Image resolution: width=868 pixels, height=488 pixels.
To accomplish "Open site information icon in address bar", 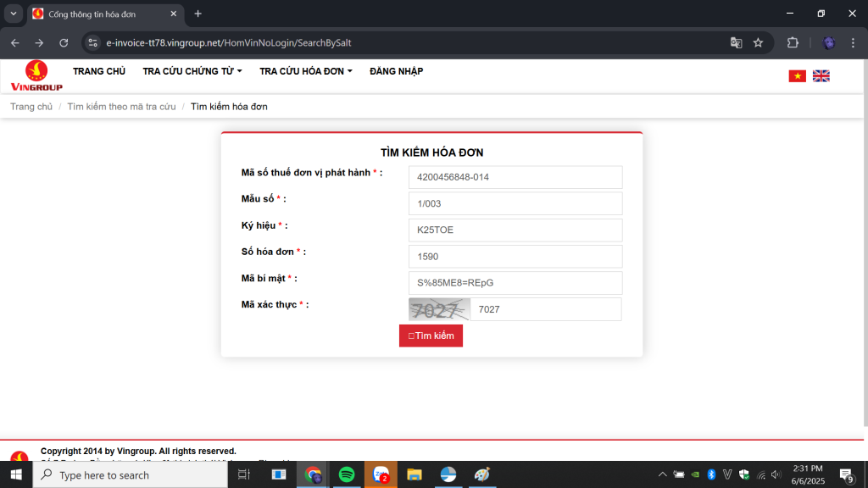I will (93, 42).
